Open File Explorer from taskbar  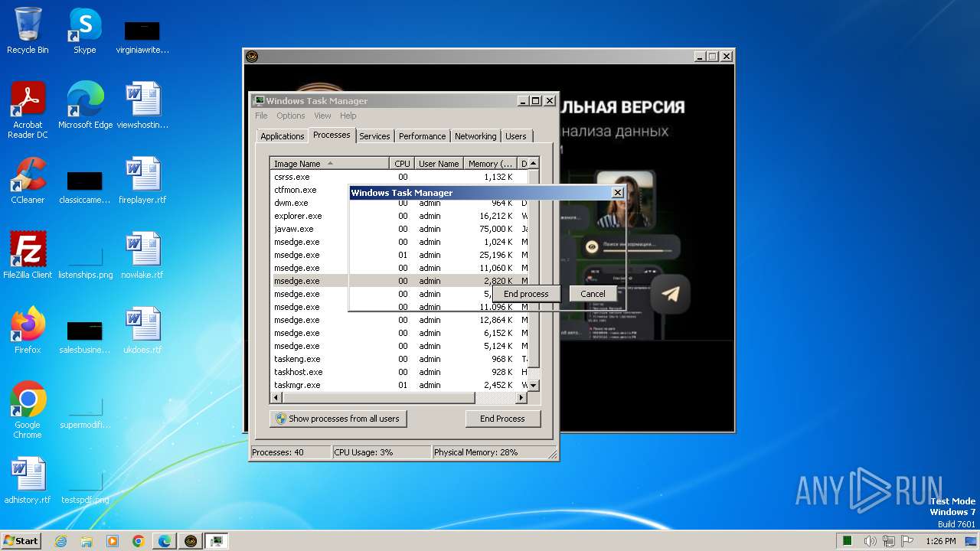(x=87, y=541)
